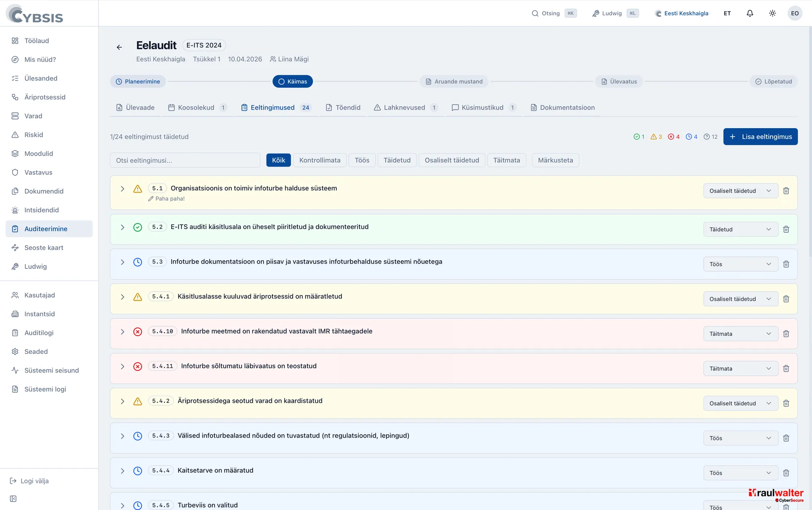
Task: Open Seoste kaart in the sidebar
Action: (x=49, y=248)
